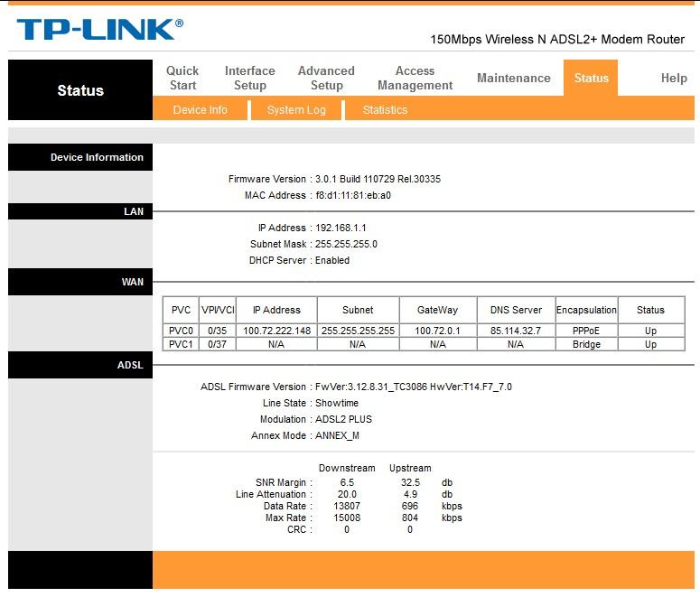This screenshot has height=597, width=700.
Task: Click the Bridge encapsulation cell
Action: (x=586, y=344)
